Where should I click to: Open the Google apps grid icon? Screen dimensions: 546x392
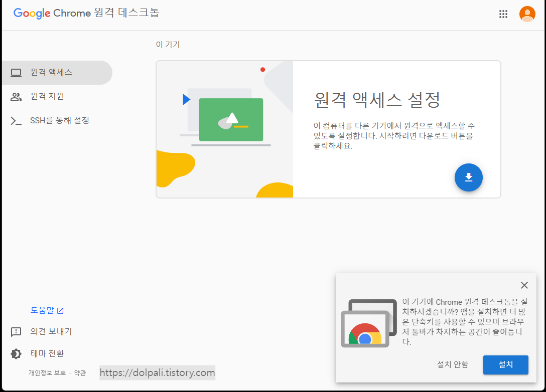503,14
